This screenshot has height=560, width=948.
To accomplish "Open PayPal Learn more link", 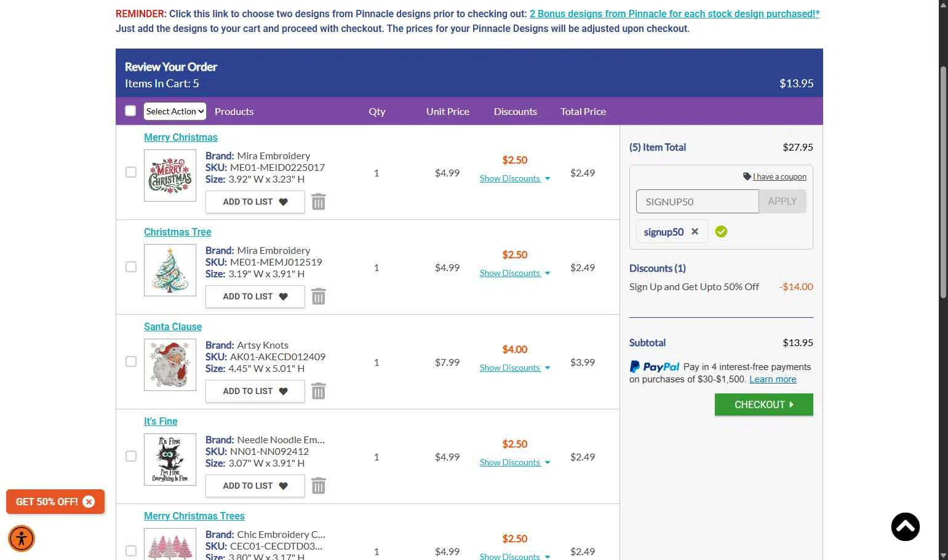I will 773,379.
